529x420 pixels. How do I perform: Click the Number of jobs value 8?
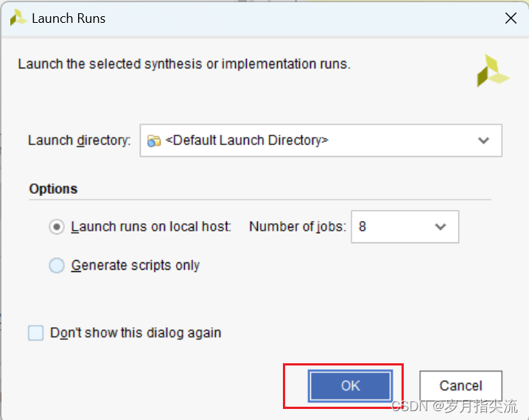[362, 227]
